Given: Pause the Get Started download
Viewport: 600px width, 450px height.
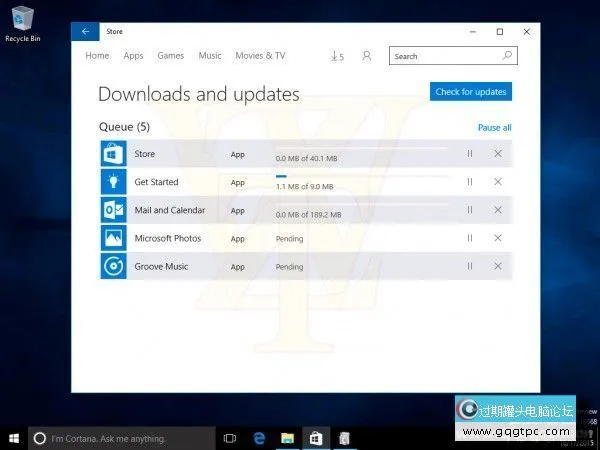Looking at the screenshot, I should click(469, 182).
